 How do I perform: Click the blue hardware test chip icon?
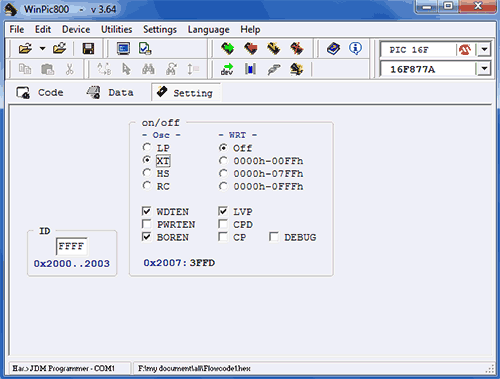click(250, 69)
